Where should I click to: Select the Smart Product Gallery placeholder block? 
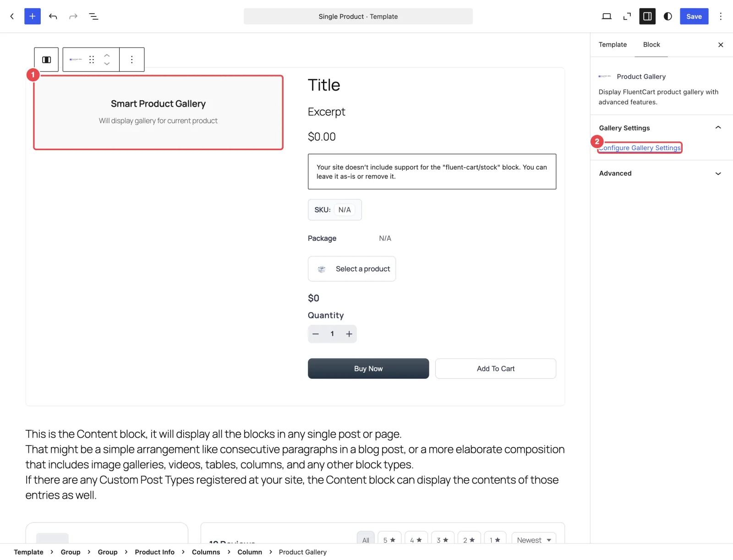coord(159,113)
